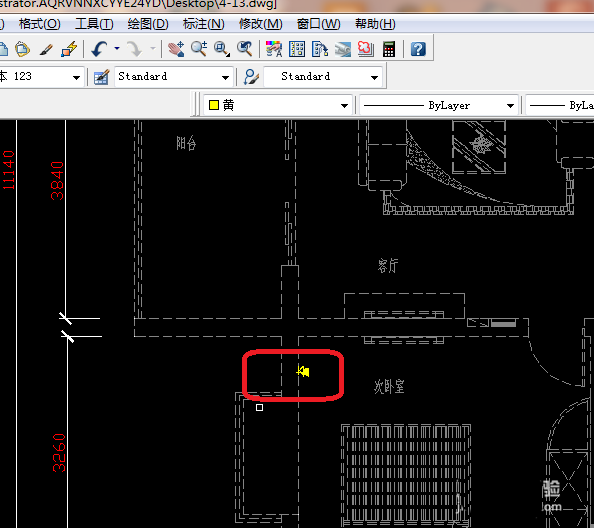Open the 修改(M) menu

(261, 24)
